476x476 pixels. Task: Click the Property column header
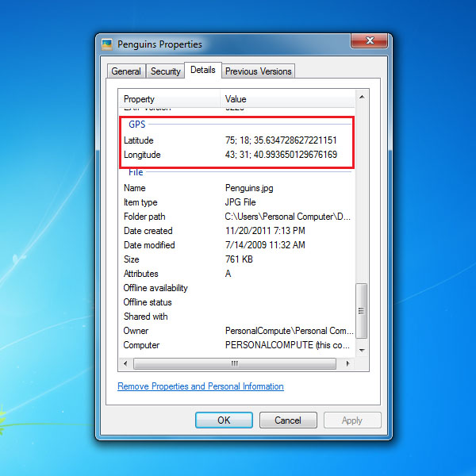[169, 99]
